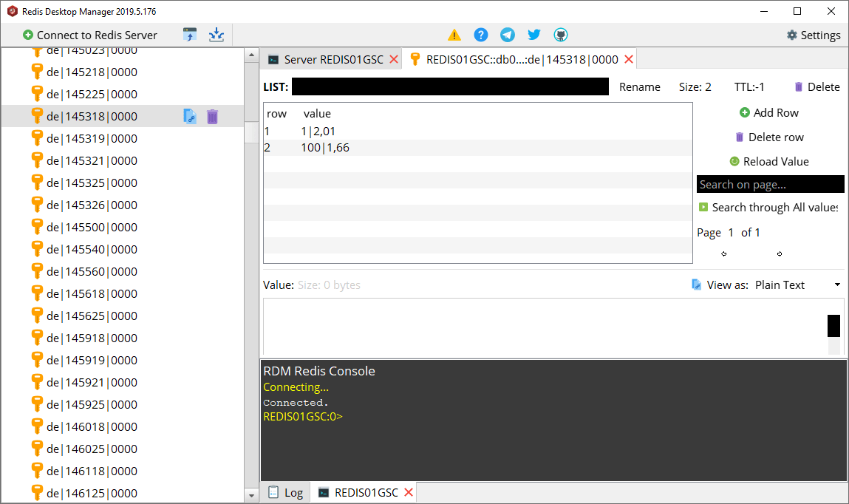Click Delete key button
The height and width of the screenshot is (504, 849).
[x=817, y=87]
